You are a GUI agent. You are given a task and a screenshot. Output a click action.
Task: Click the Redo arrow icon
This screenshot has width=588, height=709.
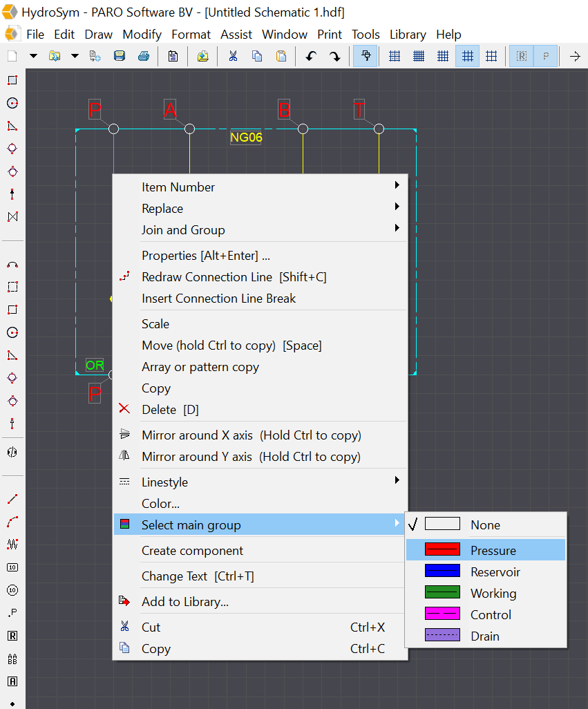tap(334, 56)
